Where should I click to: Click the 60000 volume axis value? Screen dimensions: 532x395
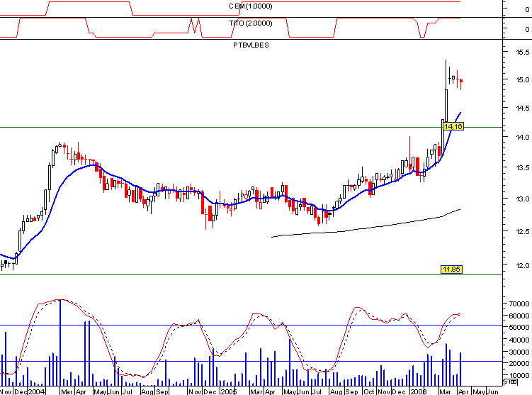point(519,316)
